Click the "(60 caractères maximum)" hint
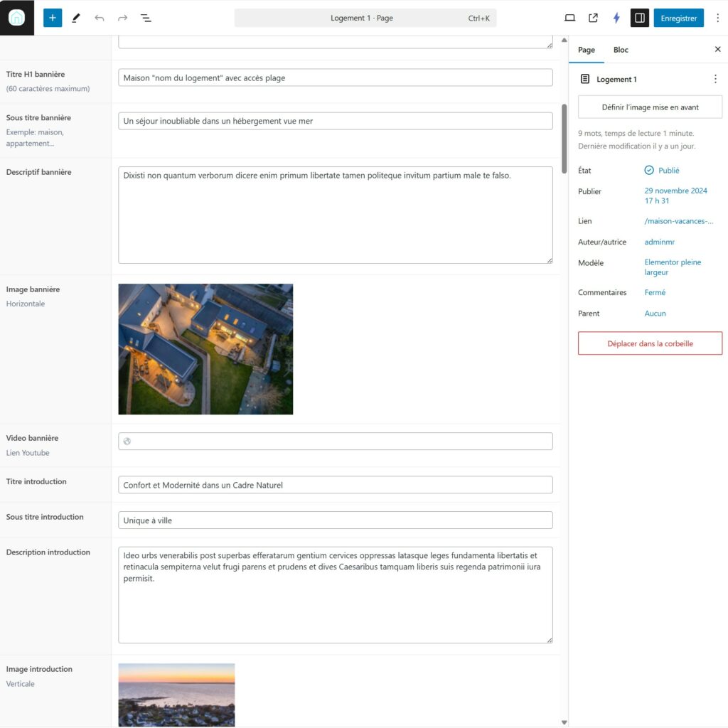The width and height of the screenshot is (728, 728). point(48,88)
